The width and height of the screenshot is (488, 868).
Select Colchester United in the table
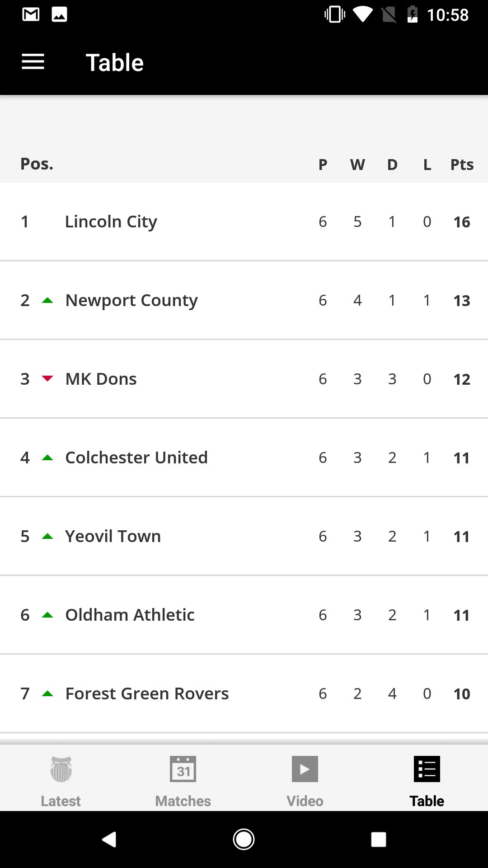[x=136, y=458]
